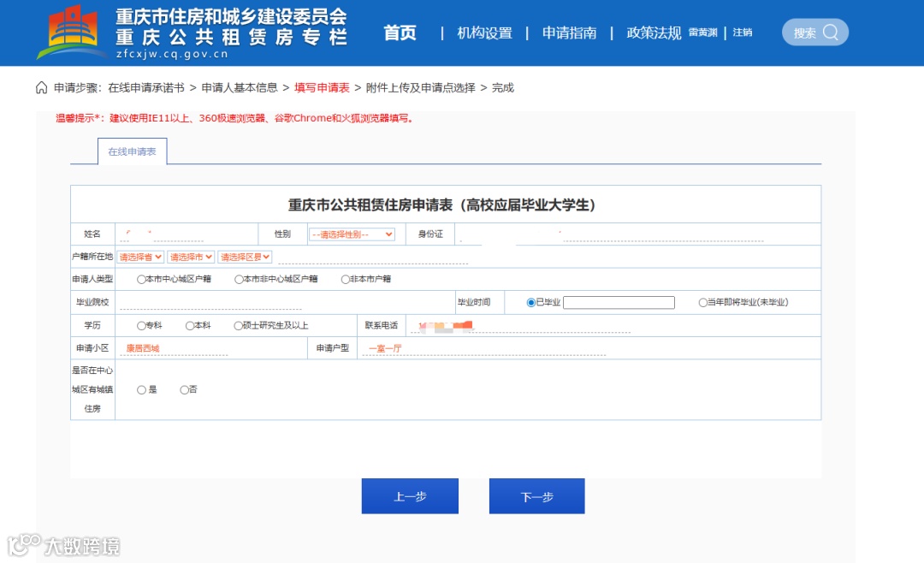Click the zfcxjw.cq.gov.cn site address text
924x563 pixels.
click(172, 54)
